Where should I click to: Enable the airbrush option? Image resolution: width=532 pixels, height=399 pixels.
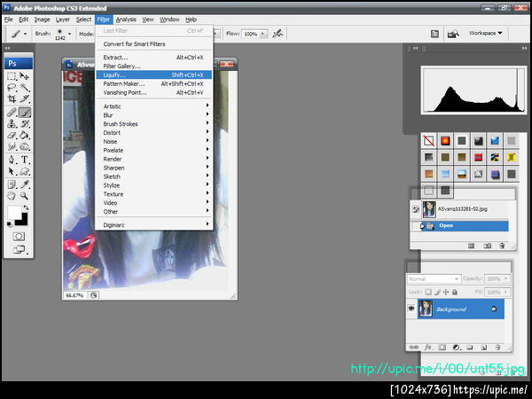278,34
